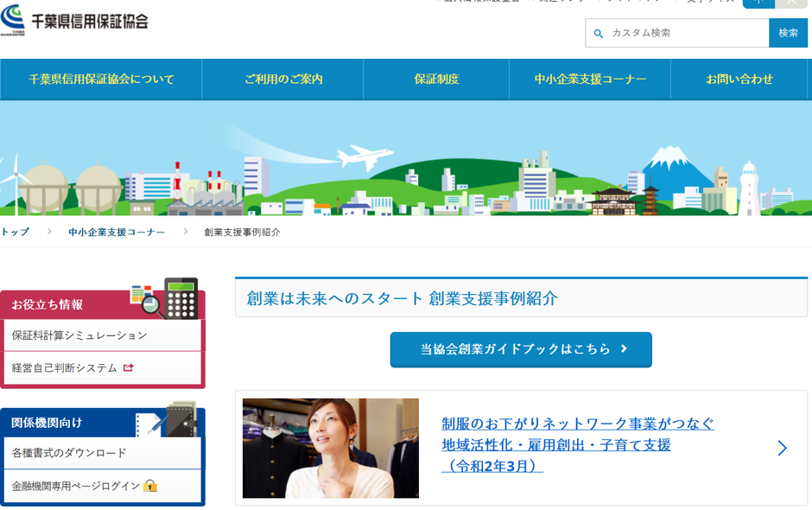Open お問い合わせ menu item
Viewport: 812px width, 510px height.
pyautogui.click(x=739, y=80)
